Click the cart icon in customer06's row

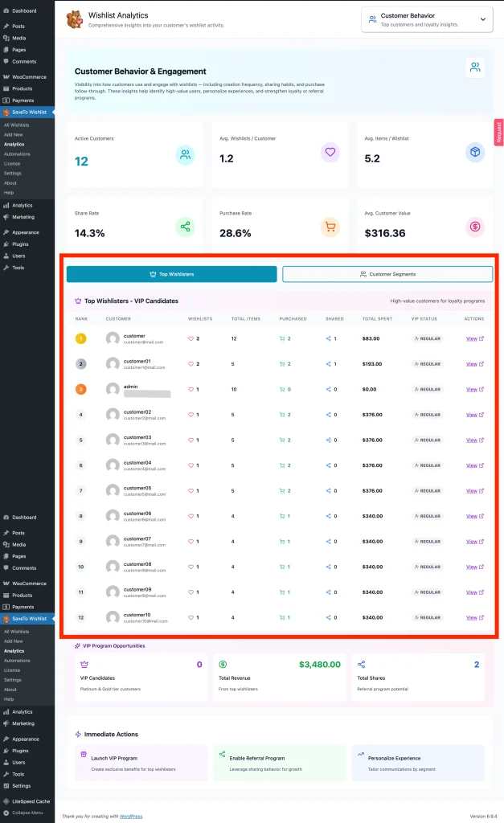pyautogui.click(x=282, y=516)
